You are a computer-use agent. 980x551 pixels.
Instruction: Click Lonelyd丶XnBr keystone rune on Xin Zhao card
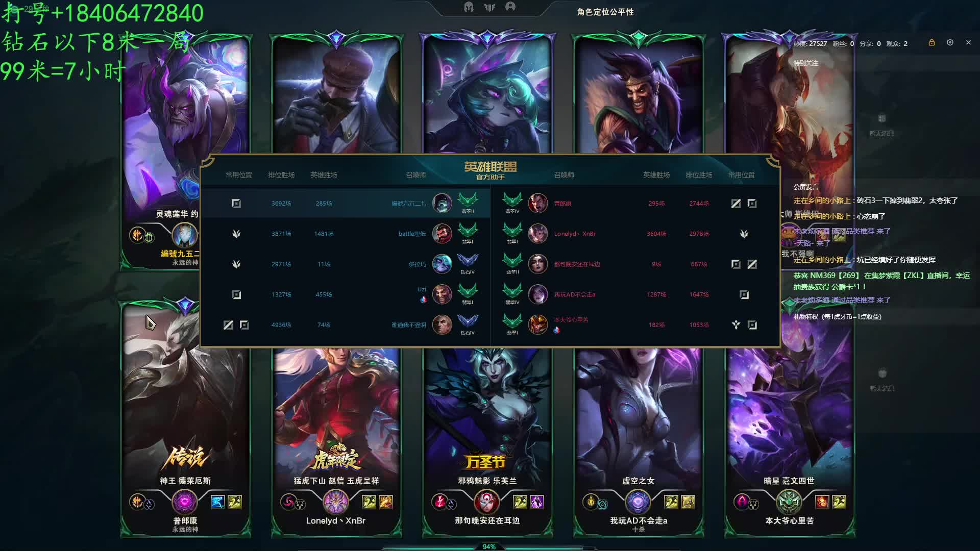click(288, 502)
